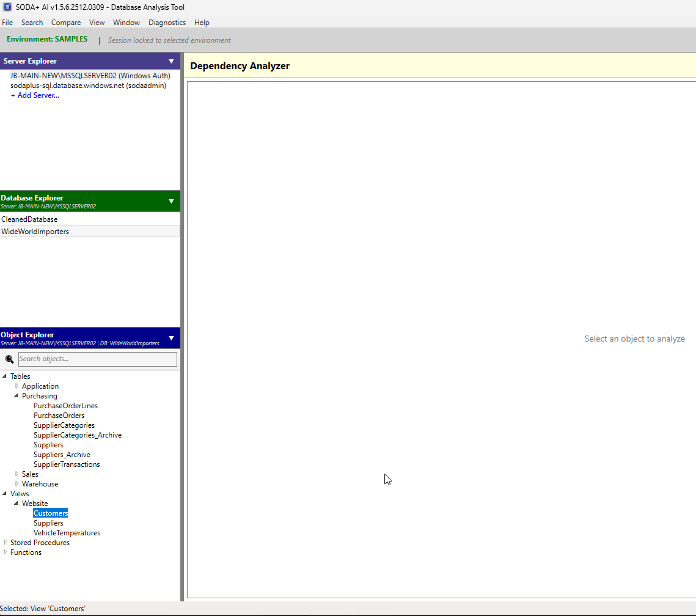Open the Diagnostics menu
Image resolution: width=696 pixels, height=616 pixels.
(x=167, y=23)
